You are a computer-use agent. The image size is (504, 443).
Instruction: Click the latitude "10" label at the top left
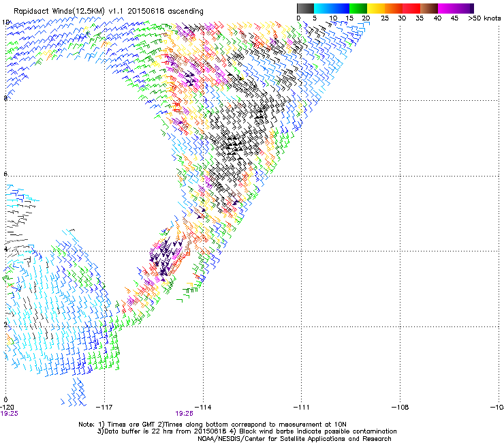[x=5, y=22]
